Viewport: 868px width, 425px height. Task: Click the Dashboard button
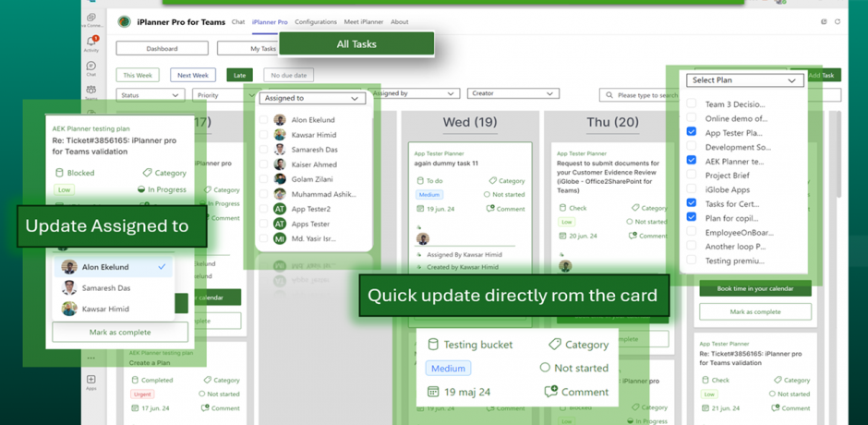coord(163,49)
